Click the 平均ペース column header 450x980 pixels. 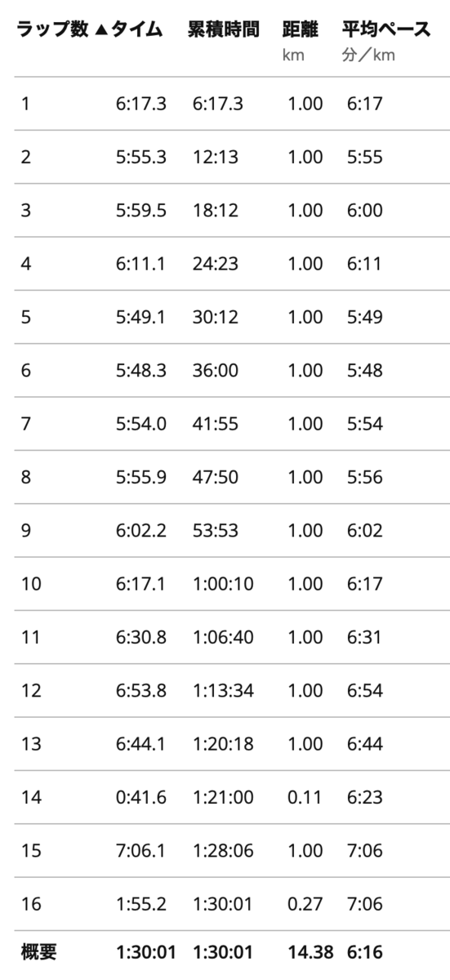click(x=386, y=30)
